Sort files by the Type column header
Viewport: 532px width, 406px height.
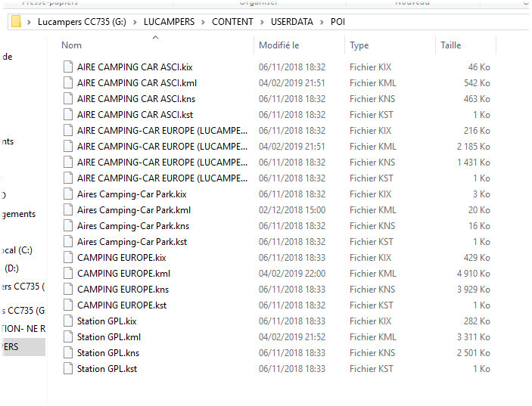[x=359, y=45]
